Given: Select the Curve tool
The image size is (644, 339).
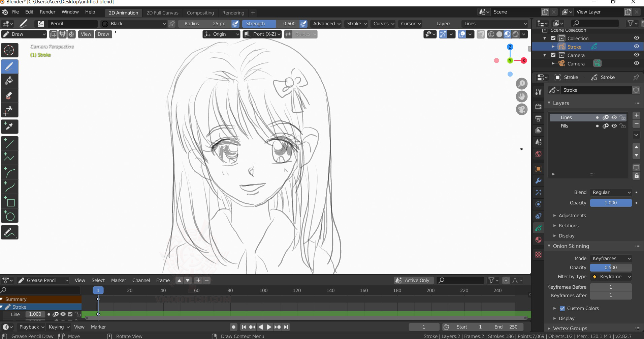Looking at the screenshot, I should pos(9,187).
